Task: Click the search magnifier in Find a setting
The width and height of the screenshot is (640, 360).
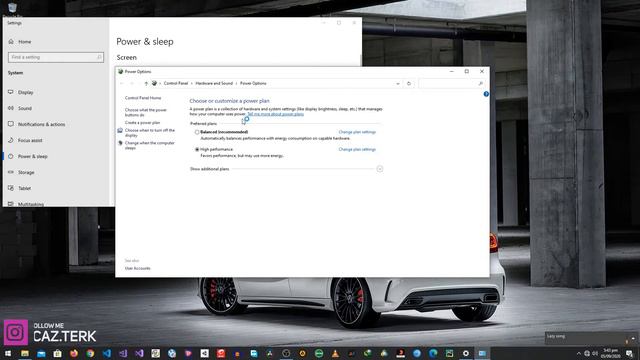Action: (x=99, y=57)
